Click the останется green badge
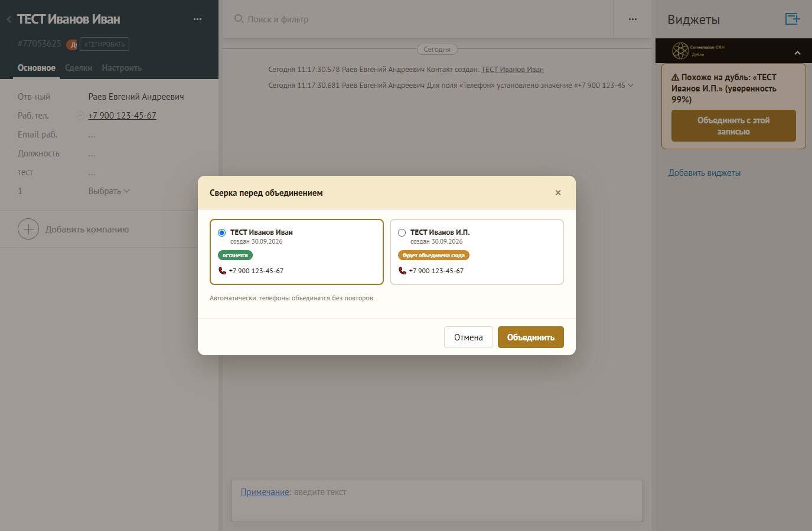This screenshot has width=812, height=531. 235,255
